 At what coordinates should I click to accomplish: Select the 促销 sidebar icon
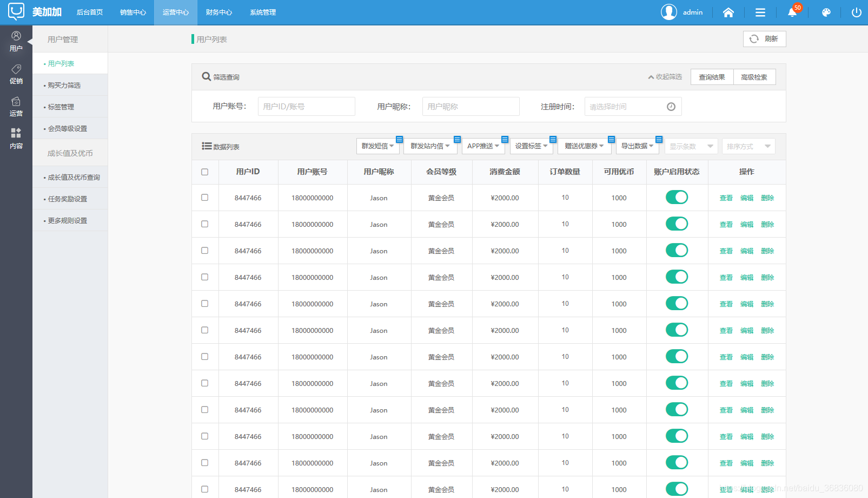[16, 74]
